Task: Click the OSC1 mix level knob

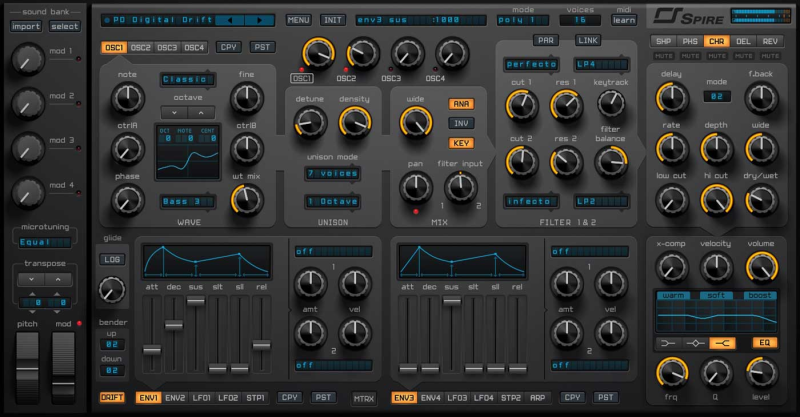Action: [318, 53]
